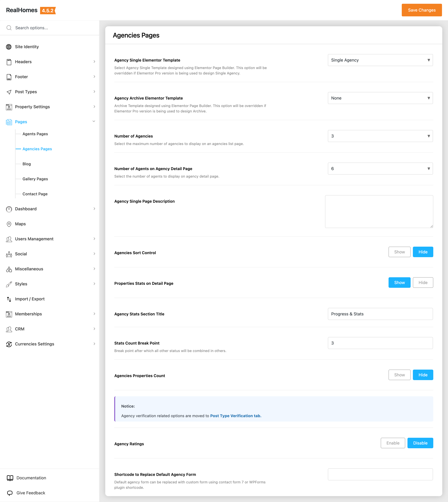
Task: Click the Styles brush icon
Action: [x=9, y=284]
